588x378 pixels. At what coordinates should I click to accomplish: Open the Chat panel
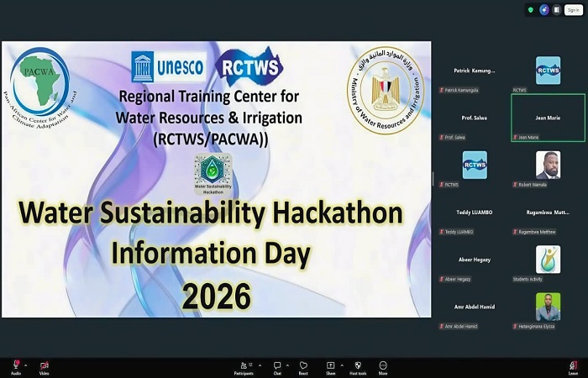pyautogui.click(x=277, y=365)
